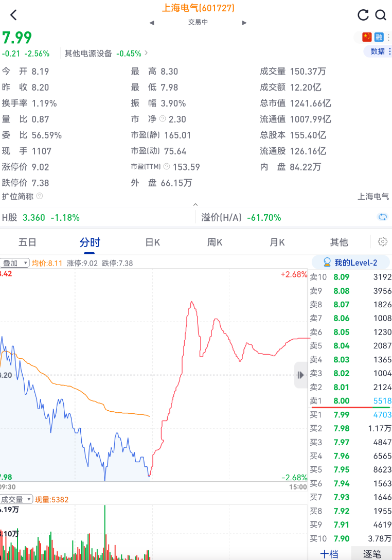Select the 分时 intraday tab
The width and height of the screenshot is (392, 560).
pyautogui.click(x=90, y=242)
